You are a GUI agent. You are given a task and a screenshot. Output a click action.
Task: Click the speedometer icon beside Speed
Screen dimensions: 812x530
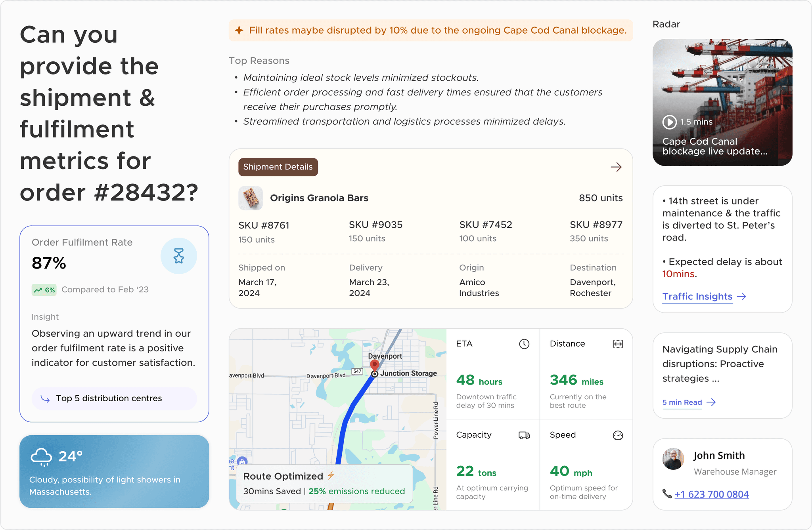pos(617,435)
